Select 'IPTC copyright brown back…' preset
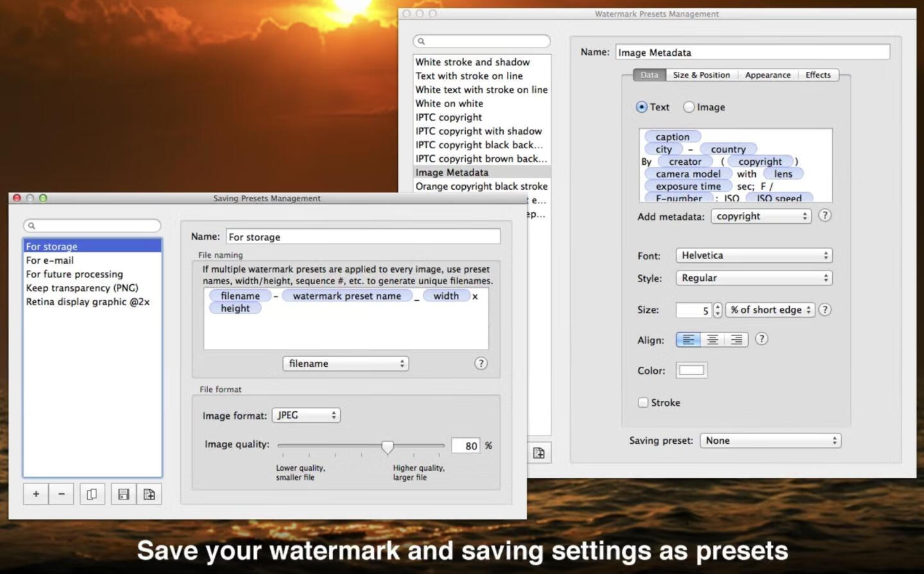This screenshot has height=574, width=924. coord(482,158)
